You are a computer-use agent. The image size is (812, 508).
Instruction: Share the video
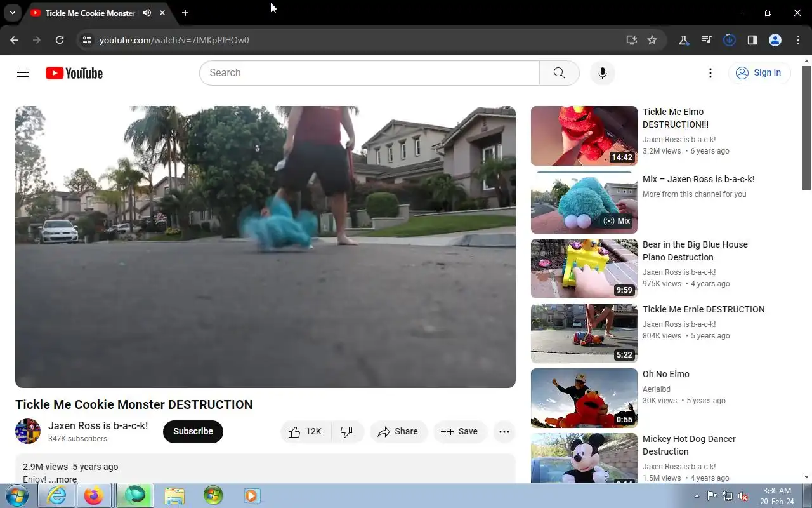coord(398,432)
